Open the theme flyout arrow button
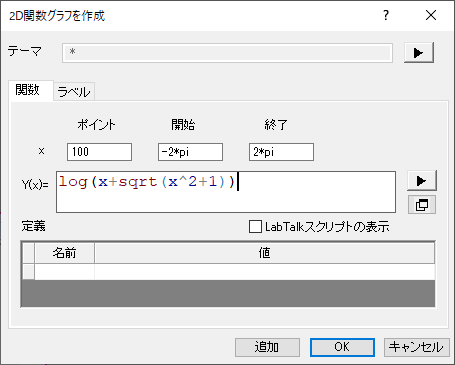The image size is (455, 365). [419, 53]
